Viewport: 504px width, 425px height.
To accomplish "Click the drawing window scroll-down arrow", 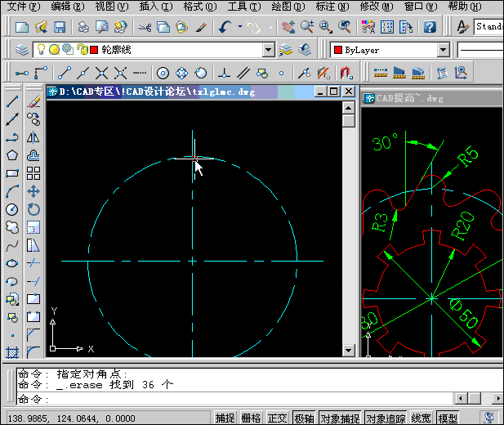I will click(349, 350).
